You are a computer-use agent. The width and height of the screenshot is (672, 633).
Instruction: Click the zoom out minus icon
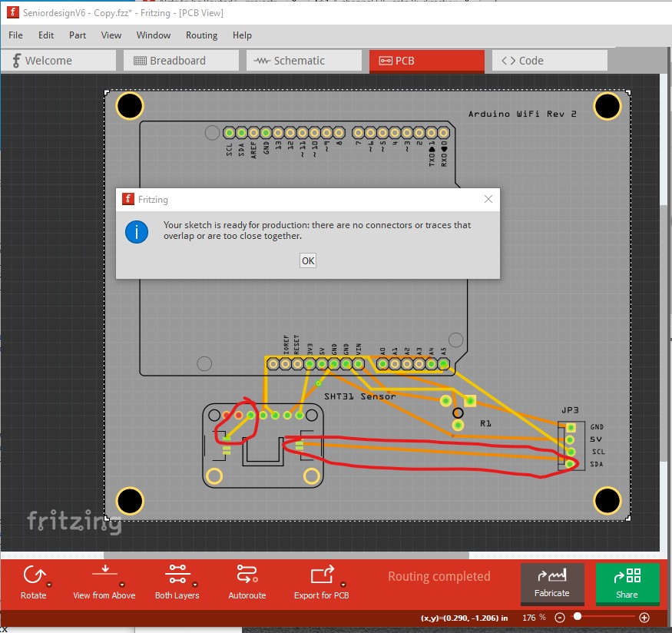click(x=559, y=618)
